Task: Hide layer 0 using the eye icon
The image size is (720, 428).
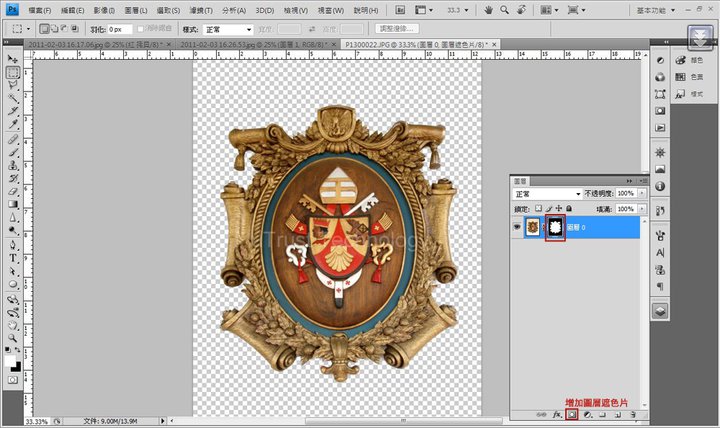Action: click(x=517, y=227)
